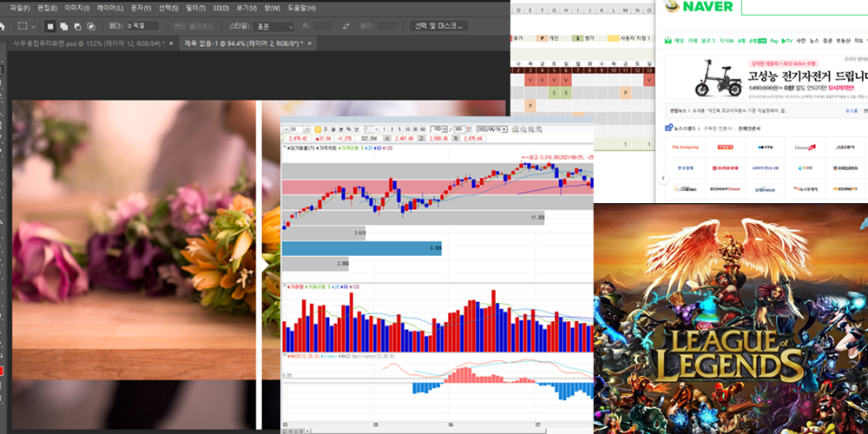Open the stock code dropdown in the chart window
868x434 pixels.
(286, 129)
